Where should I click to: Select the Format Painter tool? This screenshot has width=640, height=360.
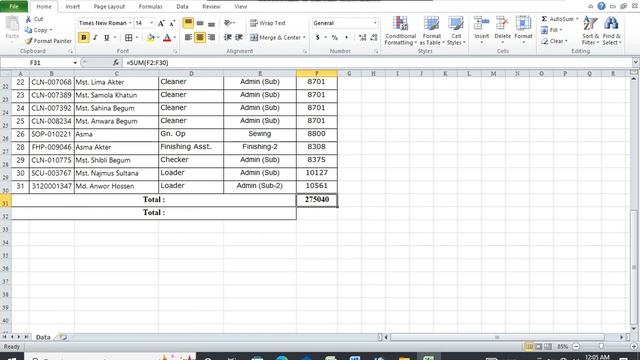[48, 41]
